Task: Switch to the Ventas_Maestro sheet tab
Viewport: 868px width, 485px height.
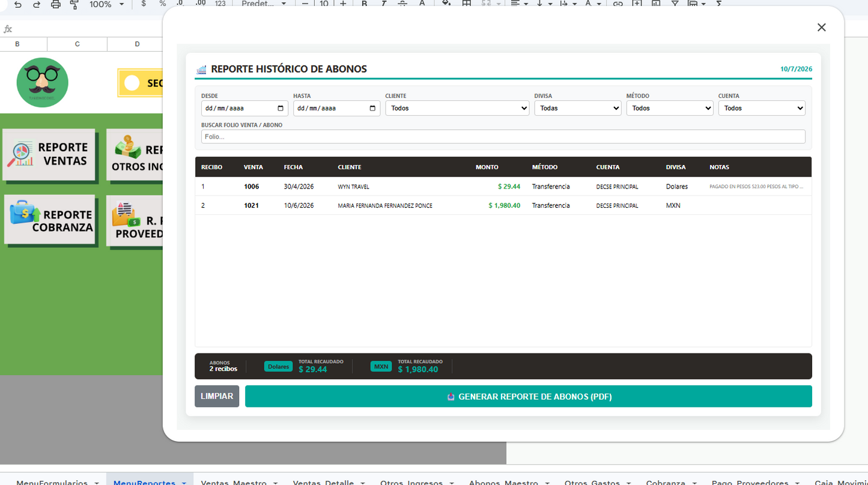Action: [238, 481]
